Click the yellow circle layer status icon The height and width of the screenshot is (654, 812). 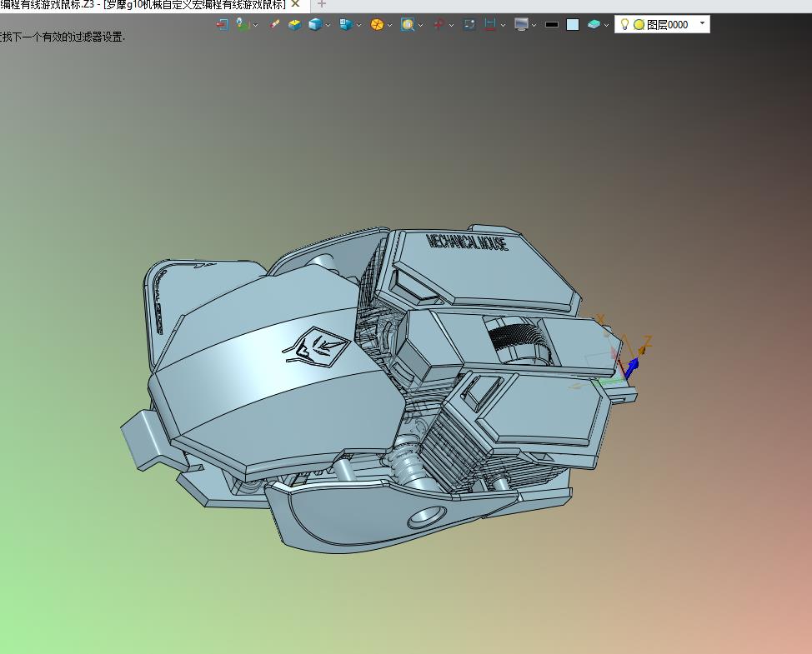[639, 24]
